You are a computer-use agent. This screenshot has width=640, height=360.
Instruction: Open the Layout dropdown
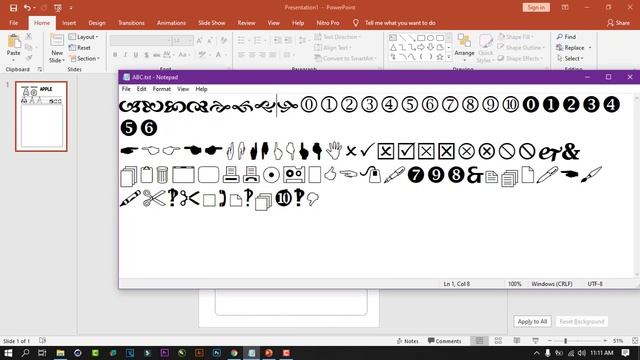[x=84, y=37]
